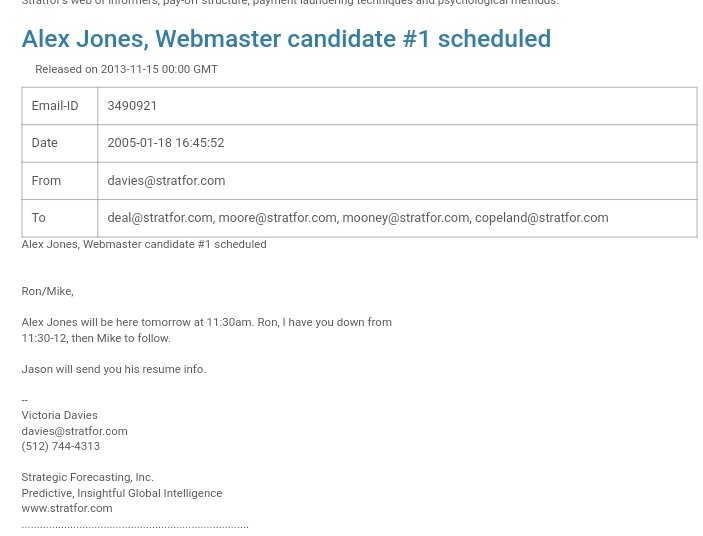Click the blue Alex Jones webmaster candidate heading
This screenshot has width=703, height=536.
pos(286,39)
